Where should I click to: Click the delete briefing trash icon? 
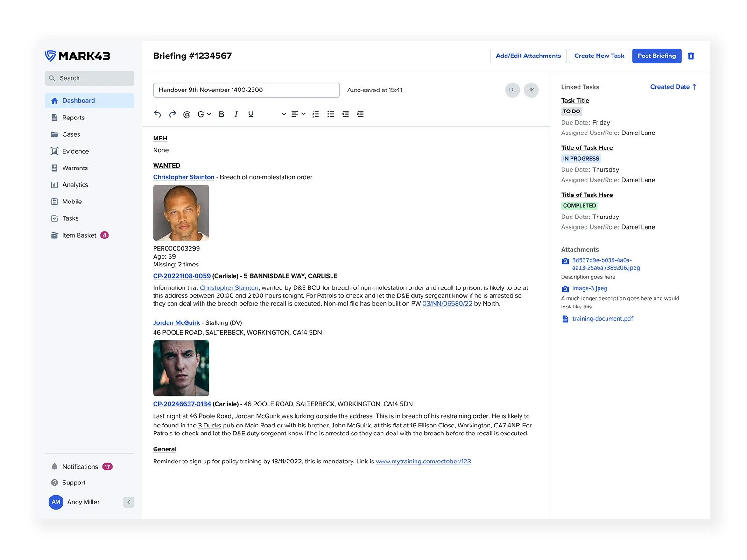coord(691,56)
